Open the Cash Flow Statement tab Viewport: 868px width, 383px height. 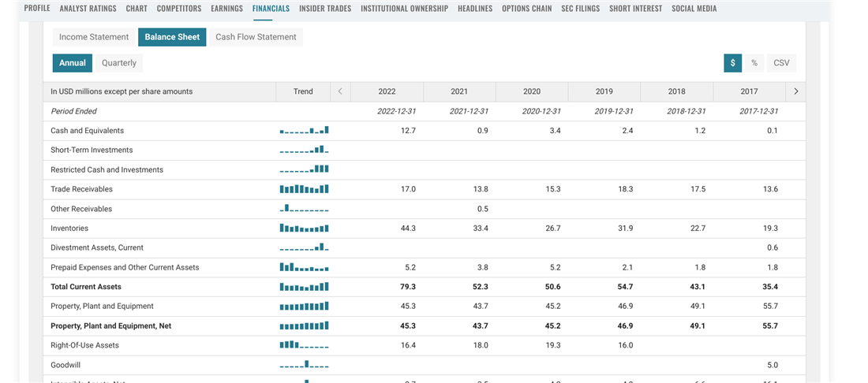pyautogui.click(x=256, y=37)
